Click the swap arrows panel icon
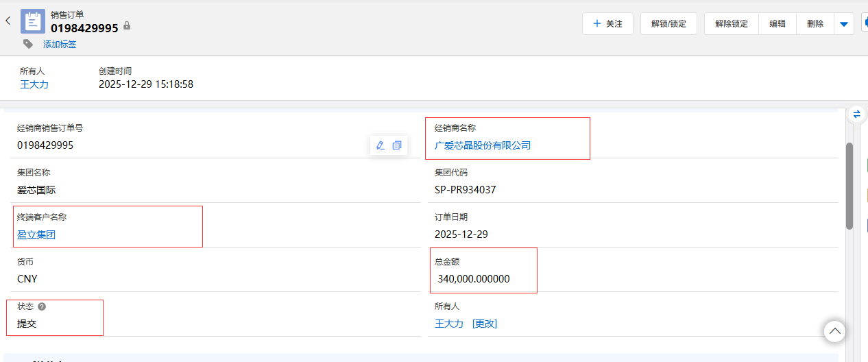This screenshot has height=362, width=868. point(856,114)
